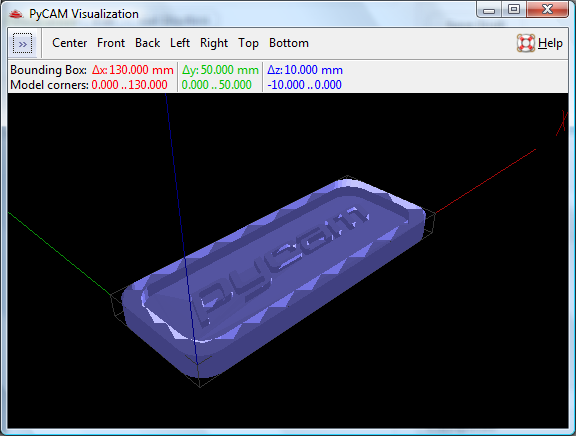Maximize the PyCAM Visualization window
This screenshot has height=436, width=576.
[514, 10]
